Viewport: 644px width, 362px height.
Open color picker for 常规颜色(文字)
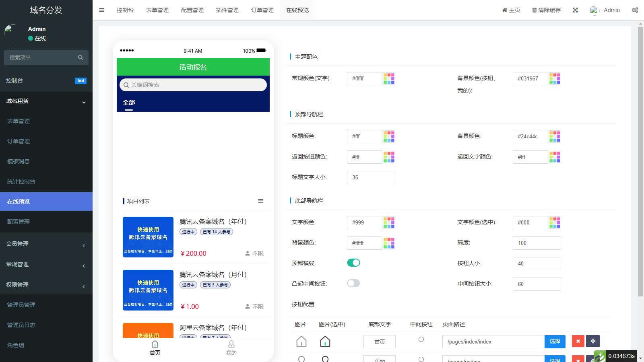coord(389,78)
